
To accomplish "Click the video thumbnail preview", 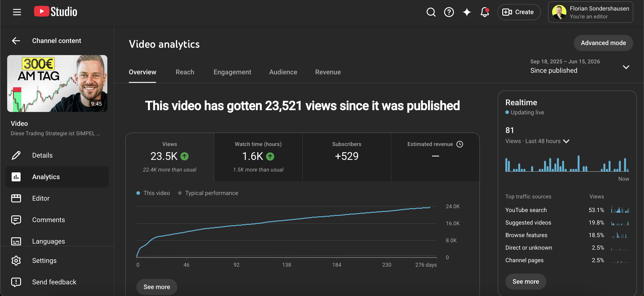I will (57, 83).
